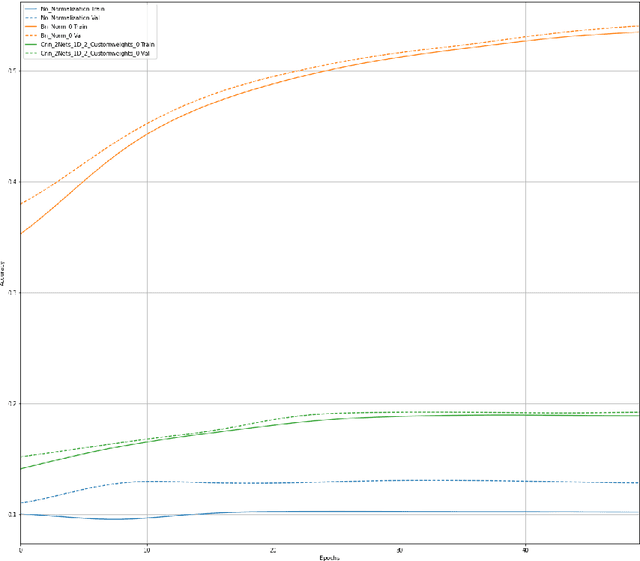Click the x-axis tick label 30
This screenshot has width=640, height=561.
(400, 549)
